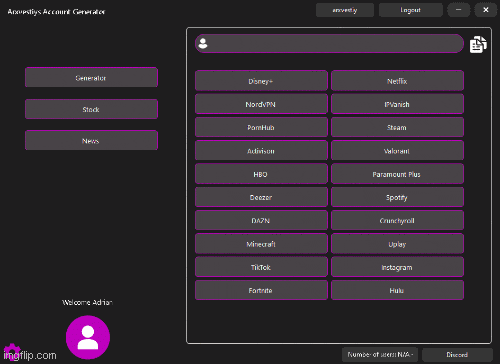Click the account output field
The image size is (500, 364).
[329, 43]
